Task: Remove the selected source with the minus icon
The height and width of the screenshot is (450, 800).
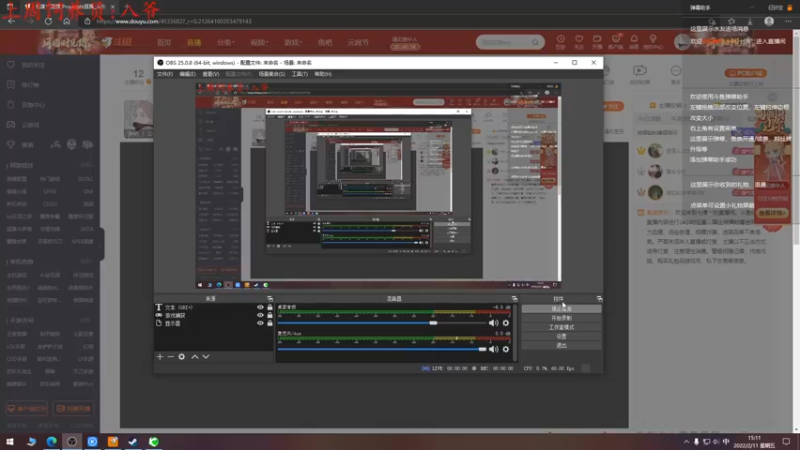Action: click(171, 357)
